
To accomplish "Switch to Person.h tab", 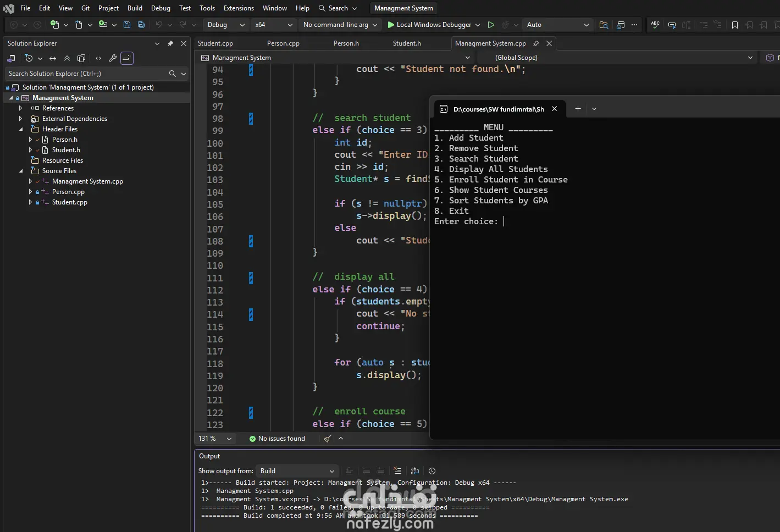I will coord(346,43).
